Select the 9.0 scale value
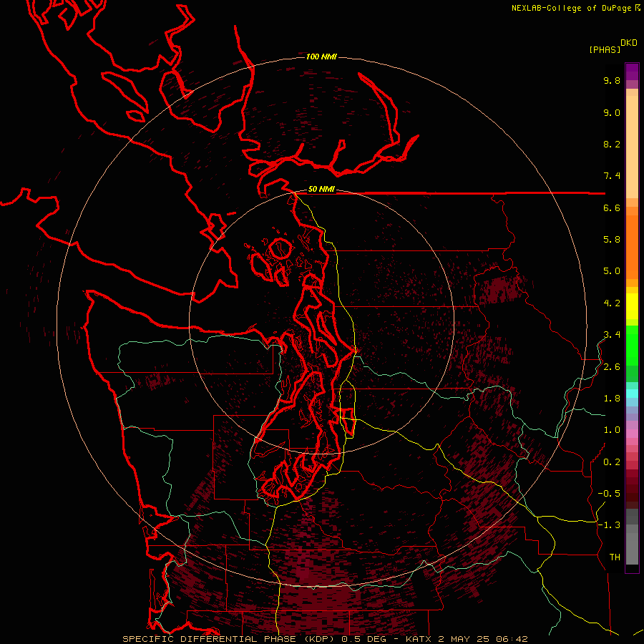The width and height of the screenshot is (644, 644). [x=612, y=112]
